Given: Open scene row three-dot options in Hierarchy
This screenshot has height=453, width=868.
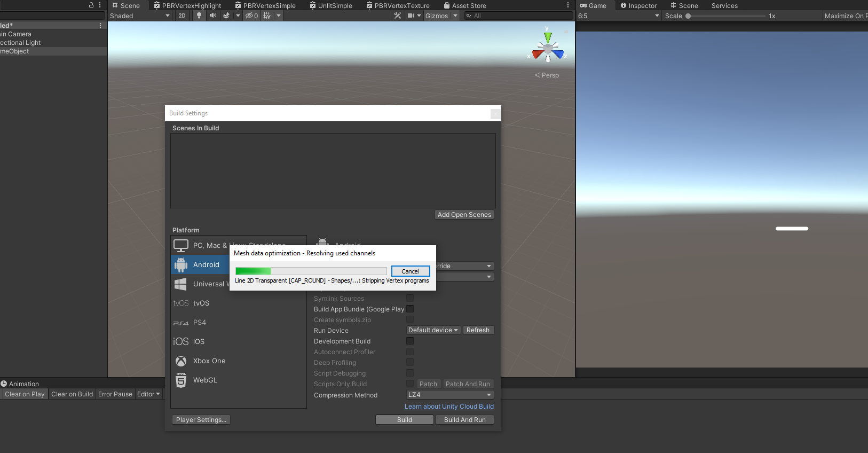Looking at the screenshot, I should 100,26.
